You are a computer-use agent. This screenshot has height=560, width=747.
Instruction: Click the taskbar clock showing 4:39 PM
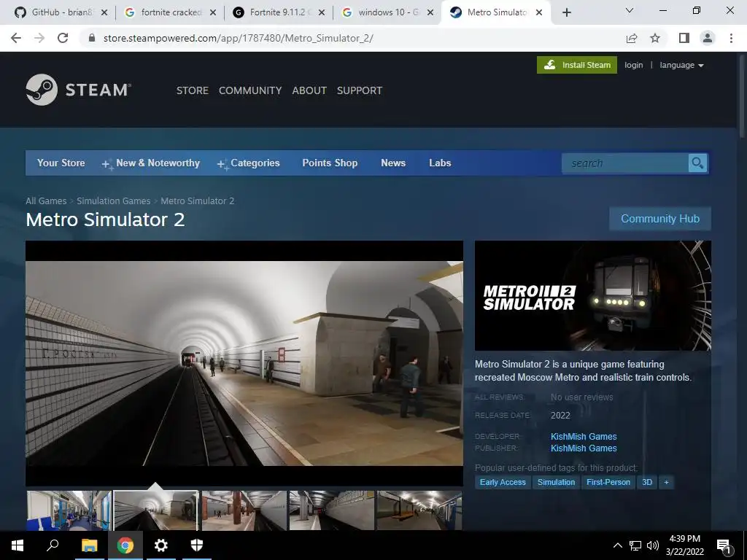684,545
